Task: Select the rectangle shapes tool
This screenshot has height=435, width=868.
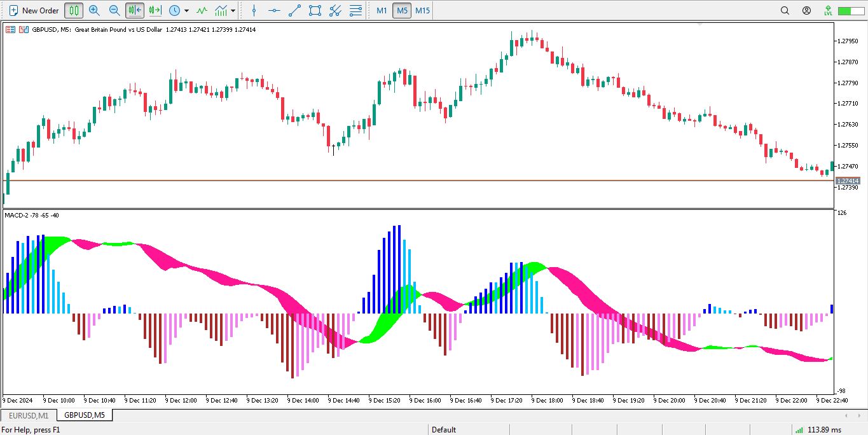Action: (315, 10)
